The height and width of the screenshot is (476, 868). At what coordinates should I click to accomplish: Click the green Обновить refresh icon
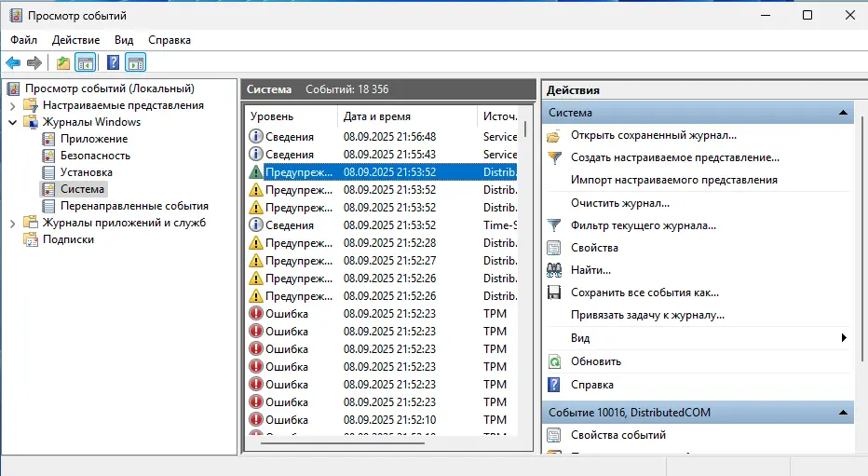tap(554, 361)
